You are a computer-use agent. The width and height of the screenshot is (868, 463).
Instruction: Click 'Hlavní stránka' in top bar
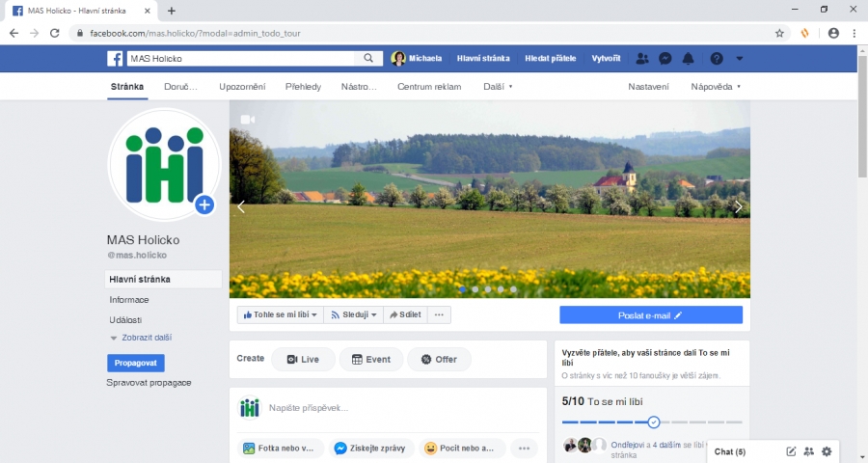click(x=483, y=58)
